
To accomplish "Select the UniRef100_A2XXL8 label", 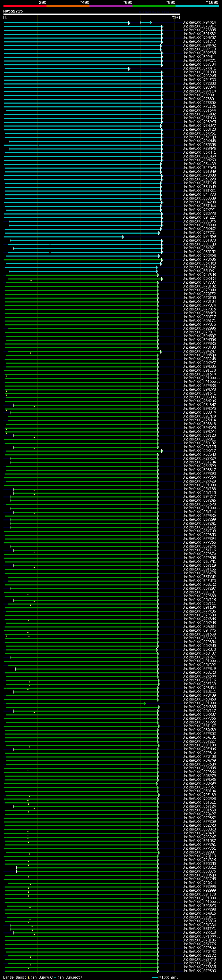I will [x=199, y=932].
